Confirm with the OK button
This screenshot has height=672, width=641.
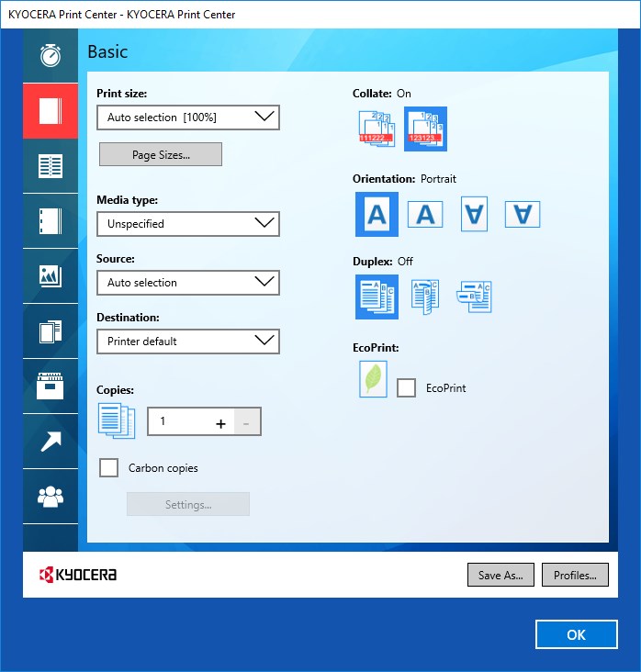click(576, 634)
